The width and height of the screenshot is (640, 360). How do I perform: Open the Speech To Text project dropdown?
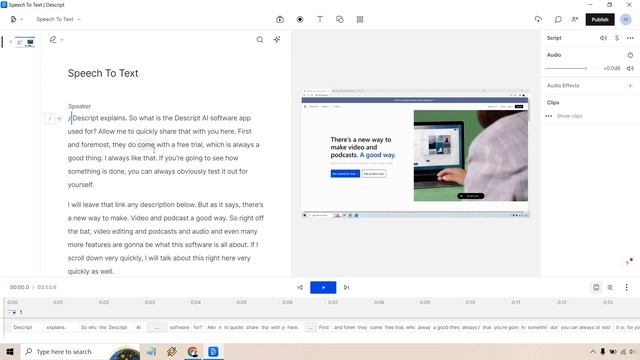pyautogui.click(x=58, y=19)
